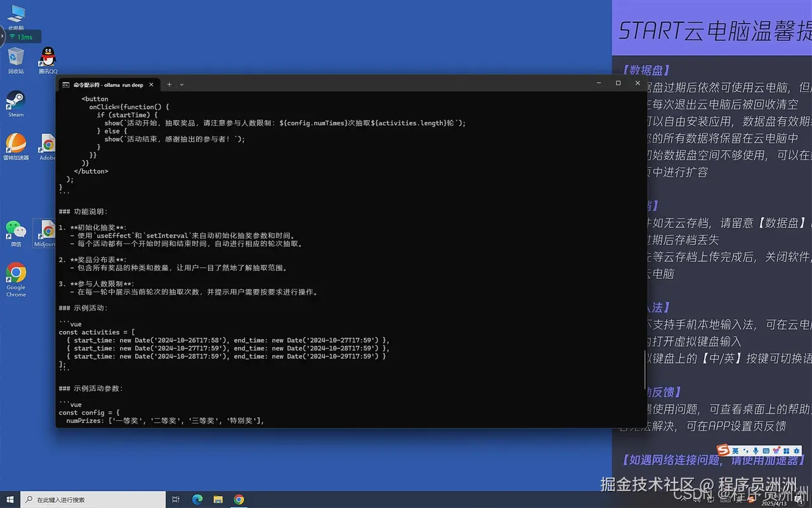The height and width of the screenshot is (508, 812).
Task: Open the Recycle Bin (回收站) icon
Action: click(x=16, y=60)
